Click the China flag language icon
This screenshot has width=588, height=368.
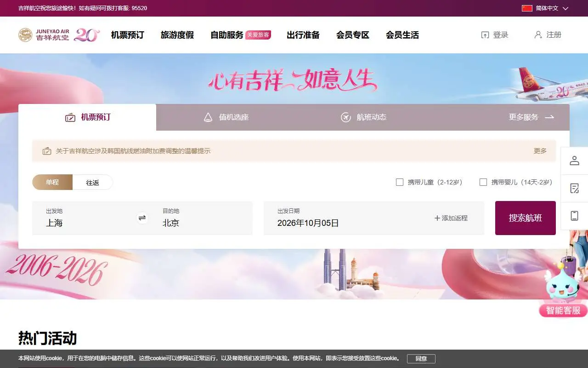click(x=527, y=8)
